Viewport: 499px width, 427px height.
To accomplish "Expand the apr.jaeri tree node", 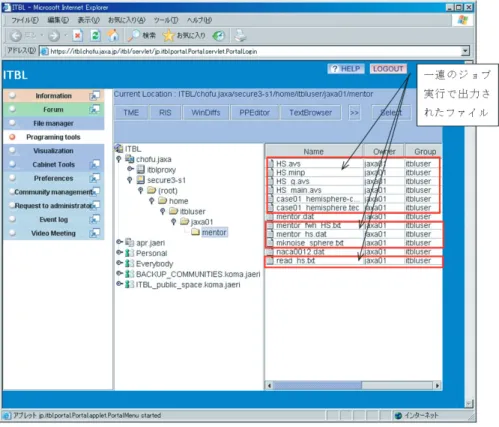I will click(119, 242).
